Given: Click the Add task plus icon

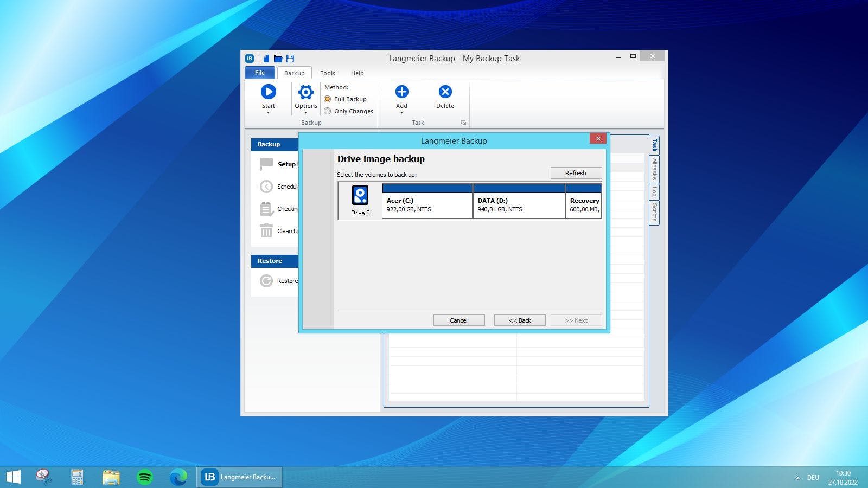Looking at the screenshot, I should (401, 92).
